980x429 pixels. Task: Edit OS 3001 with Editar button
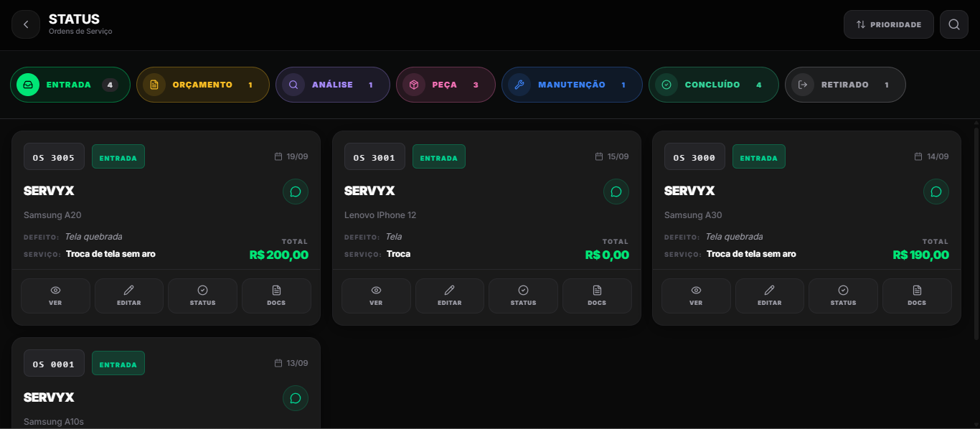(450, 296)
